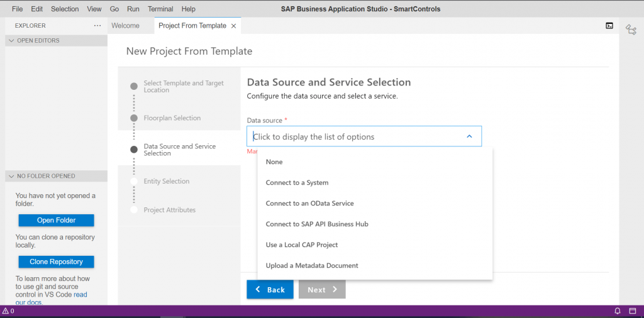Click the New Project From Template heading
644x318 pixels.
click(x=189, y=52)
